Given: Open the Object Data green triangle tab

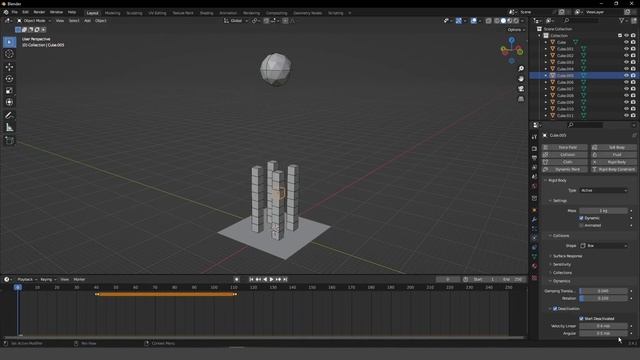Looking at the screenshot, I should click(534, 256).
